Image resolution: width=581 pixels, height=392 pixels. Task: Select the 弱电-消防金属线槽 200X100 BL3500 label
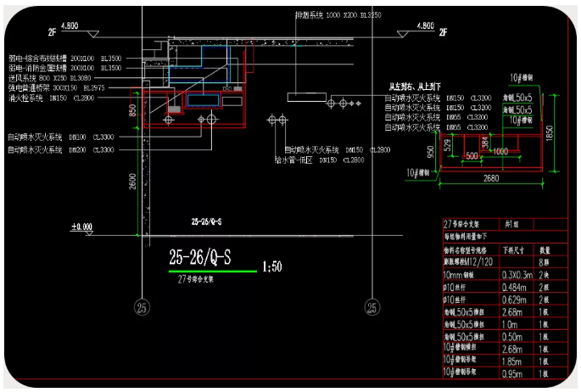(x=64, y=68)
